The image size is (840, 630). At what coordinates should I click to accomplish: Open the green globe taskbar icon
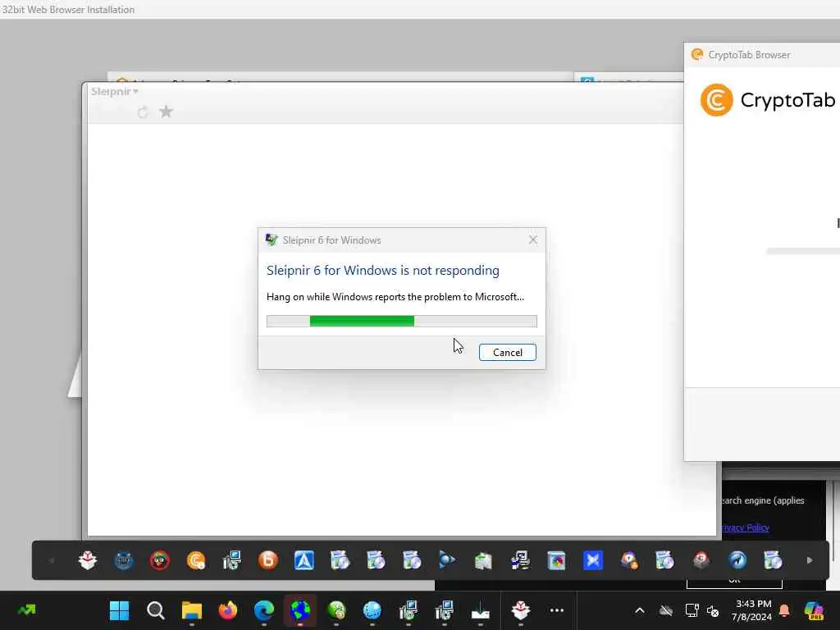pos(336,610)
